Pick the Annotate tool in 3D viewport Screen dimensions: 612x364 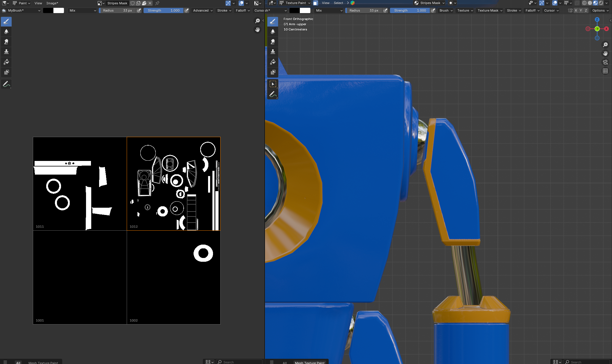(273, 94)
